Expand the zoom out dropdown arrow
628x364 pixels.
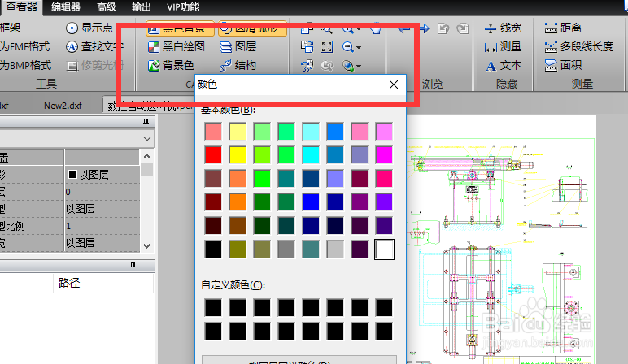pos(359,47)
